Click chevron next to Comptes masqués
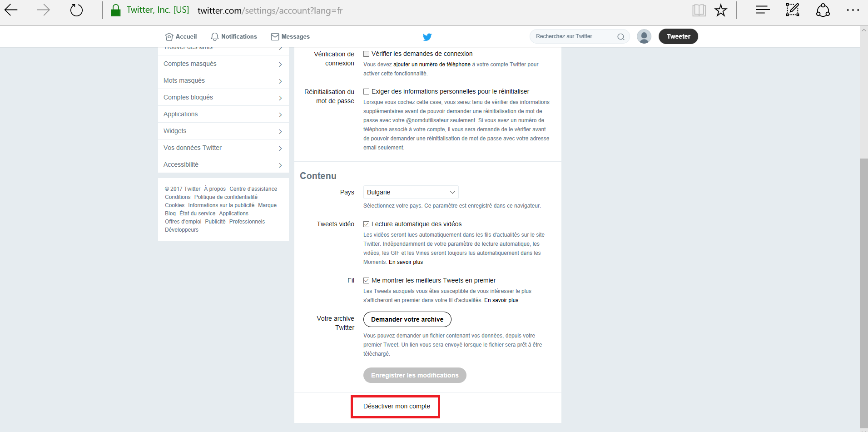The height and width of the screenshot is (432, 868). pos(280,65)
